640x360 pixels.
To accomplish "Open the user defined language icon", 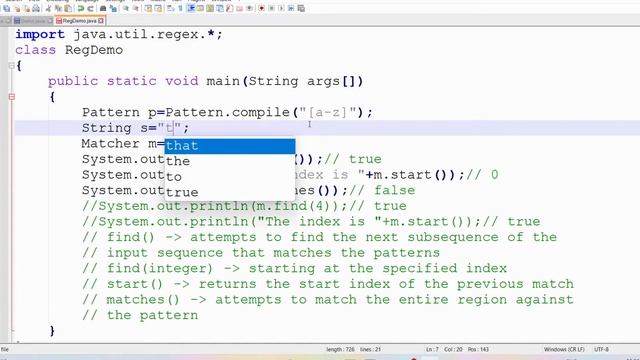I will coord(200,9).
